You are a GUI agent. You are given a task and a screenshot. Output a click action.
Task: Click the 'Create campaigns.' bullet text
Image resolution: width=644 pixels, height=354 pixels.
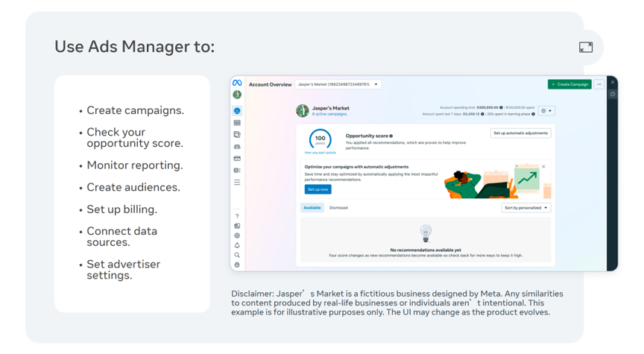point(135,110)
